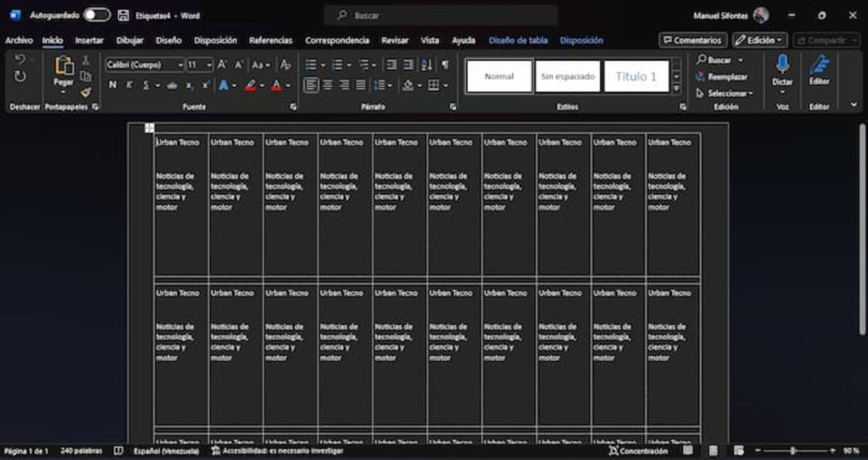Open the bullets list dropdown
Screen dimensions: 868x460
(323, 65)
